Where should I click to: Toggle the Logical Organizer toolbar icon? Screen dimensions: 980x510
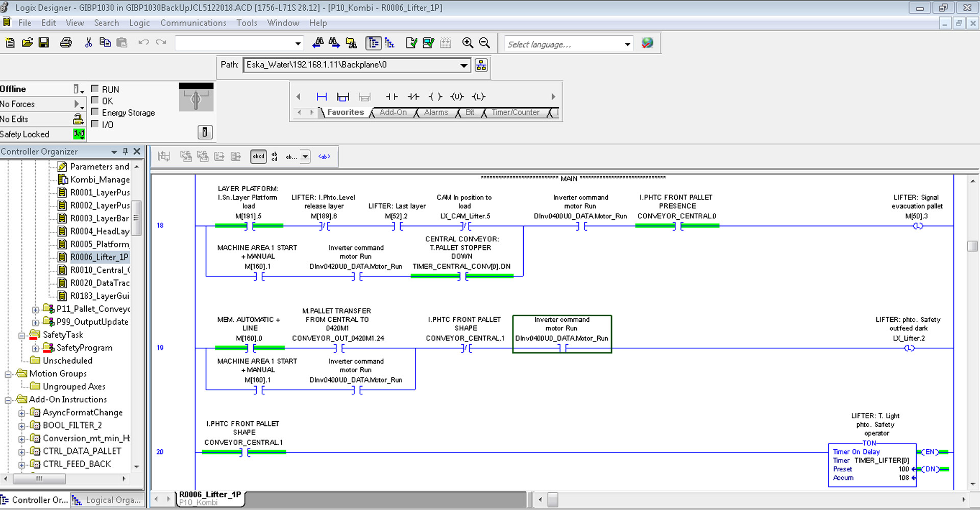pos(390,43)
